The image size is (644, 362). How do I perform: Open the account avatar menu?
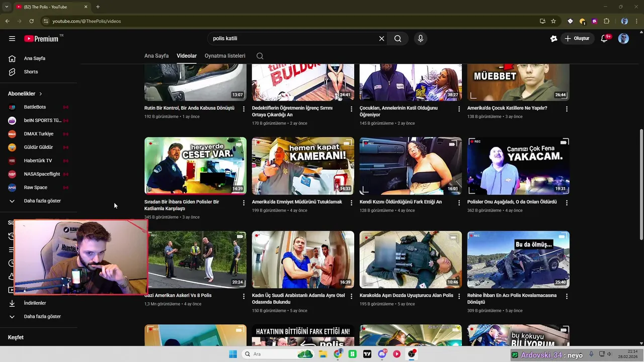click(x=623, y=39)
